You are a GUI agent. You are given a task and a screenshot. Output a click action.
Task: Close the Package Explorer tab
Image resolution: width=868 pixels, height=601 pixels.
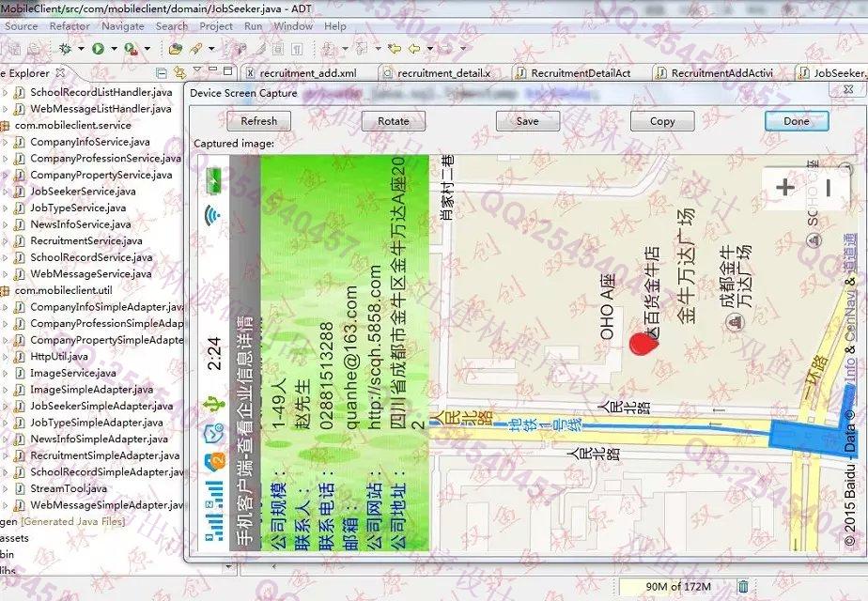pyautogui.click(x=60, y=72)
